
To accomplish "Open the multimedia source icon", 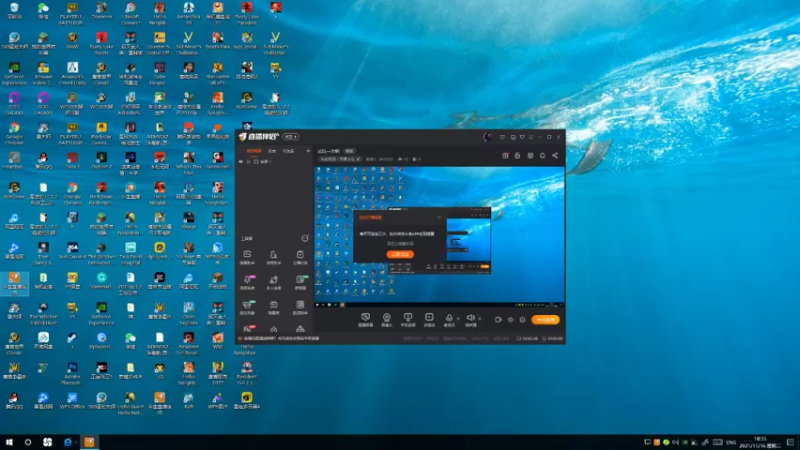I will click(x=429, y=317).
